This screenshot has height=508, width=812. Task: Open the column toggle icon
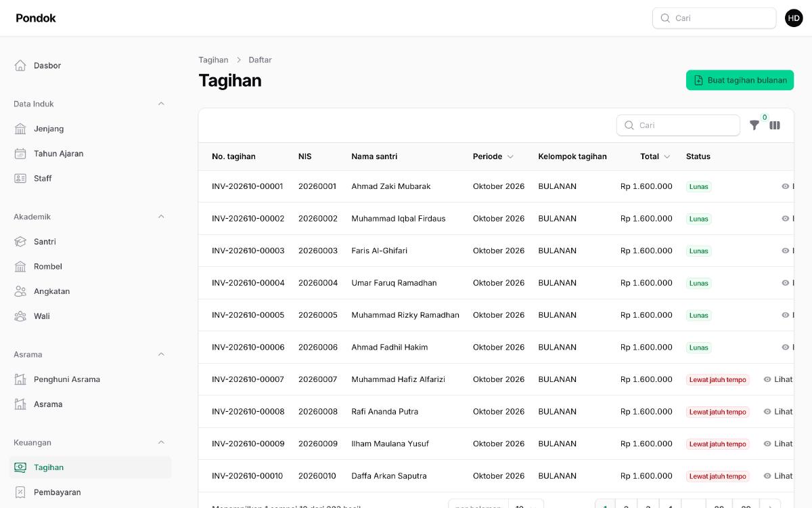[775, 125]
